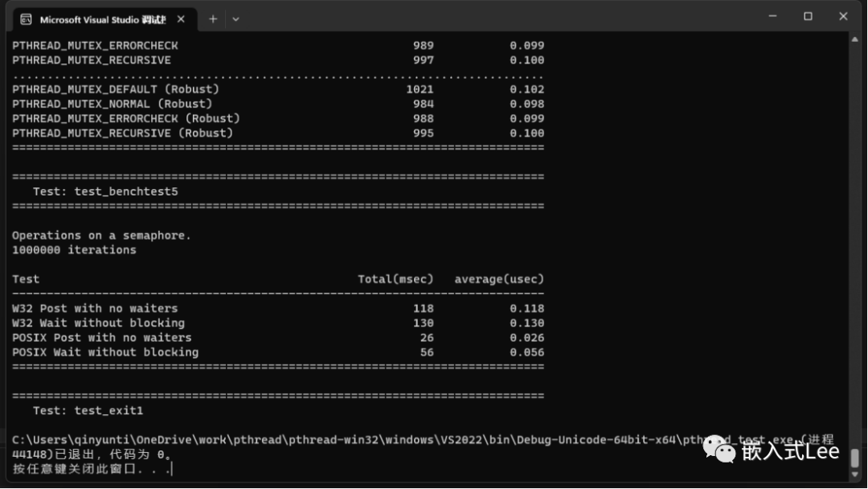Screen dimensions: 868x489
Task: Click the exit code line with 44148
Action: [x=92, y=454]
